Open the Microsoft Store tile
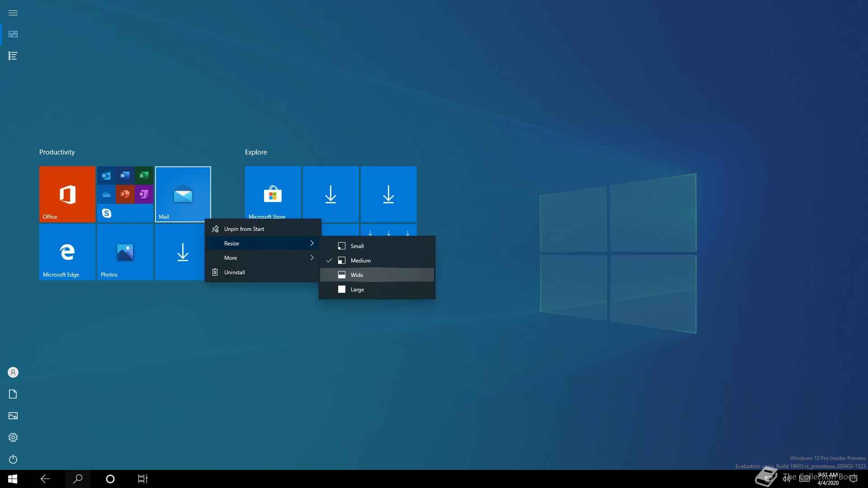This screenshot has width=868, height=488. click(x=273, y=194)
